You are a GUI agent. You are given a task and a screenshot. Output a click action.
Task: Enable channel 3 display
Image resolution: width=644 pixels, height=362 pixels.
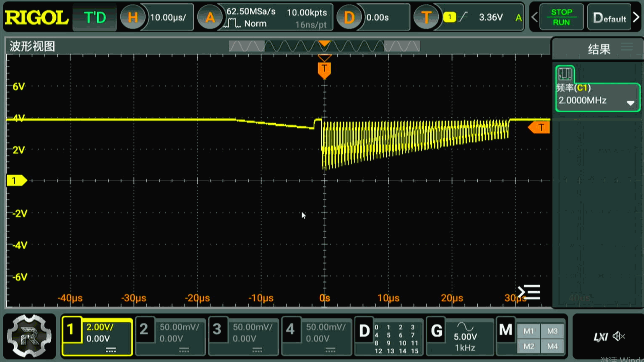(217, 329)
